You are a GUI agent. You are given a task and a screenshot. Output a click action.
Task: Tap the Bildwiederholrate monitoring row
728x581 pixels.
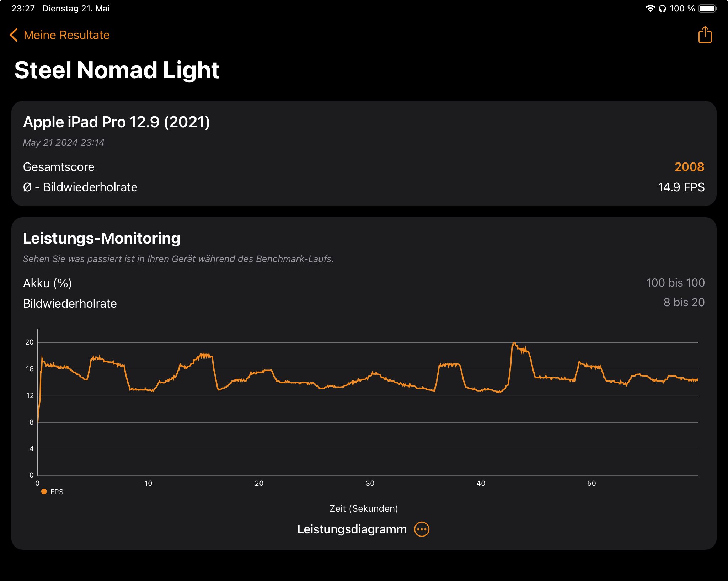coord(70,303)
